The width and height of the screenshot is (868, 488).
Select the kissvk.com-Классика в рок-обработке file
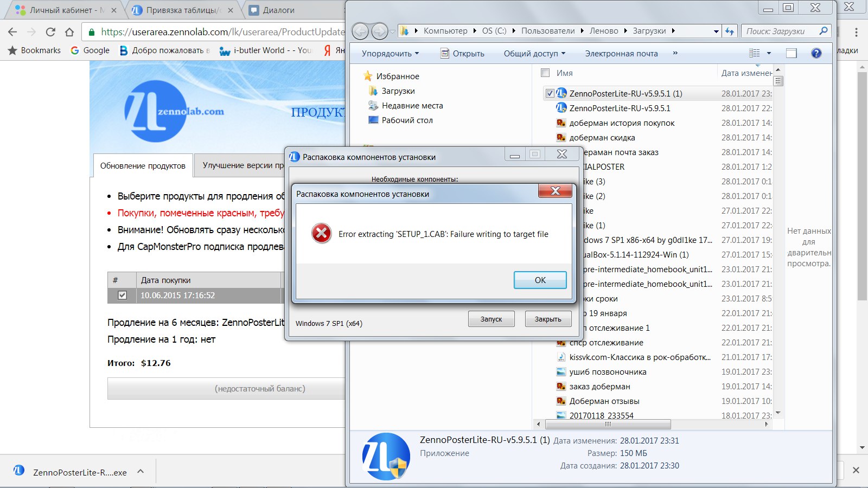[640, 357]
